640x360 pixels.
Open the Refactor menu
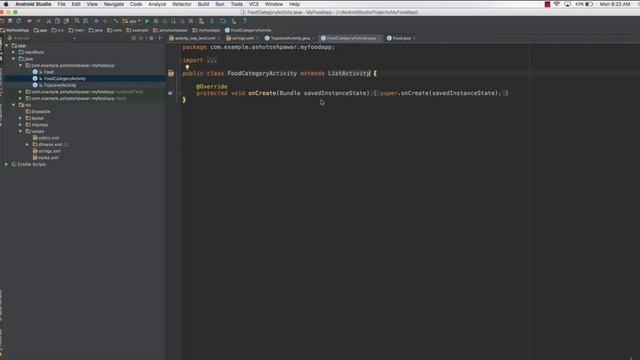(182, 4)
